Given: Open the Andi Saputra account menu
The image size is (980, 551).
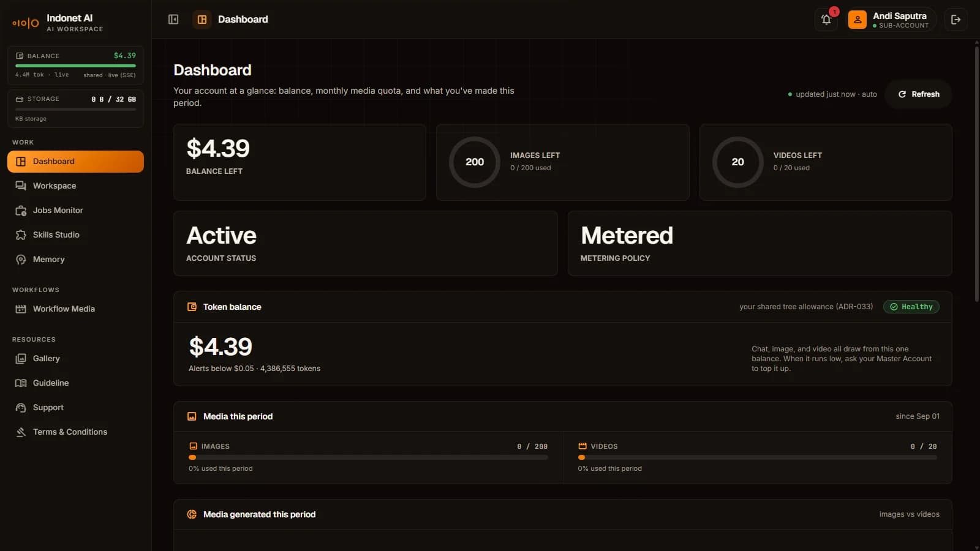Looking at the screenshot, I should click(891, 20).
